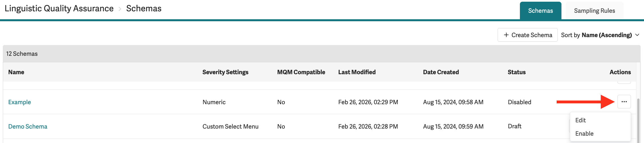Choose Enable from the actions menu
644x143 pixels.
(x=584, y=133)
